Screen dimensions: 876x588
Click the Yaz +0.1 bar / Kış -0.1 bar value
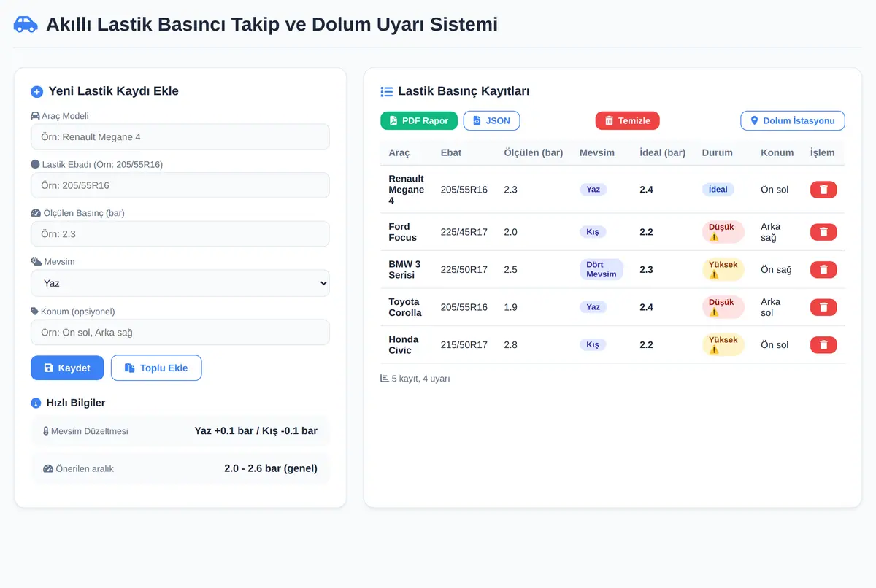(256, 431)
